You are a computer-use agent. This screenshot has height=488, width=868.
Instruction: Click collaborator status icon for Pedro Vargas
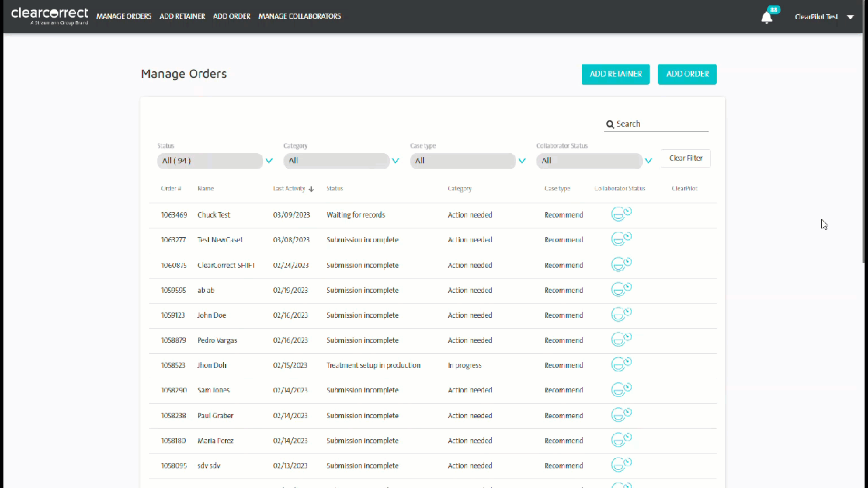pyautogui.click(x=621, y=340)
